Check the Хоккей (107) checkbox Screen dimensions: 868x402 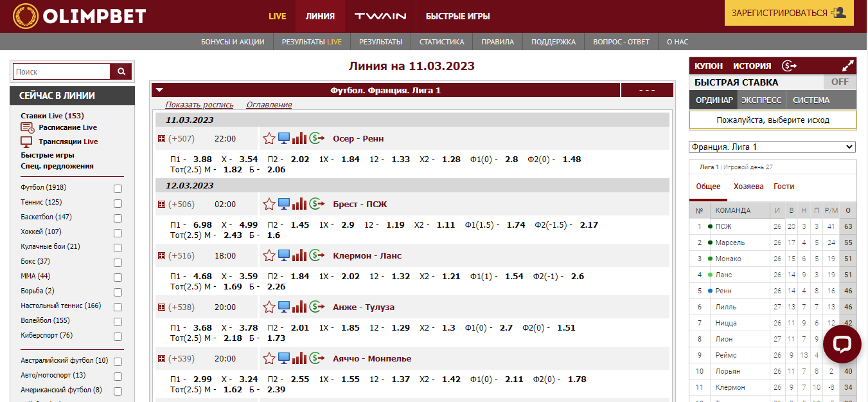[118, 233]
